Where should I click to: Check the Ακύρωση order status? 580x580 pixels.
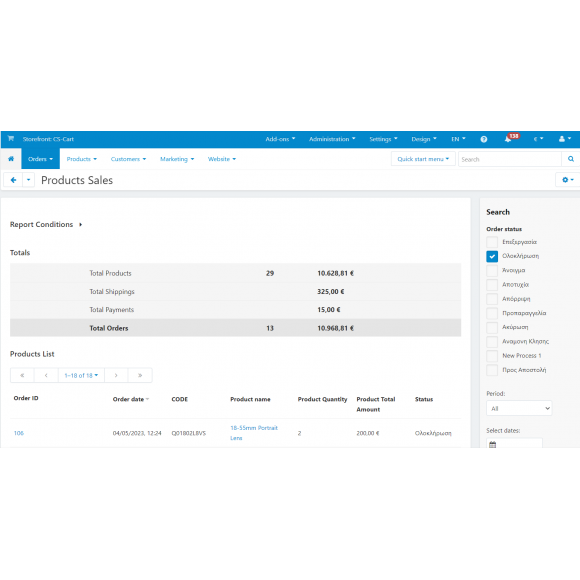[x=492, y=327]
